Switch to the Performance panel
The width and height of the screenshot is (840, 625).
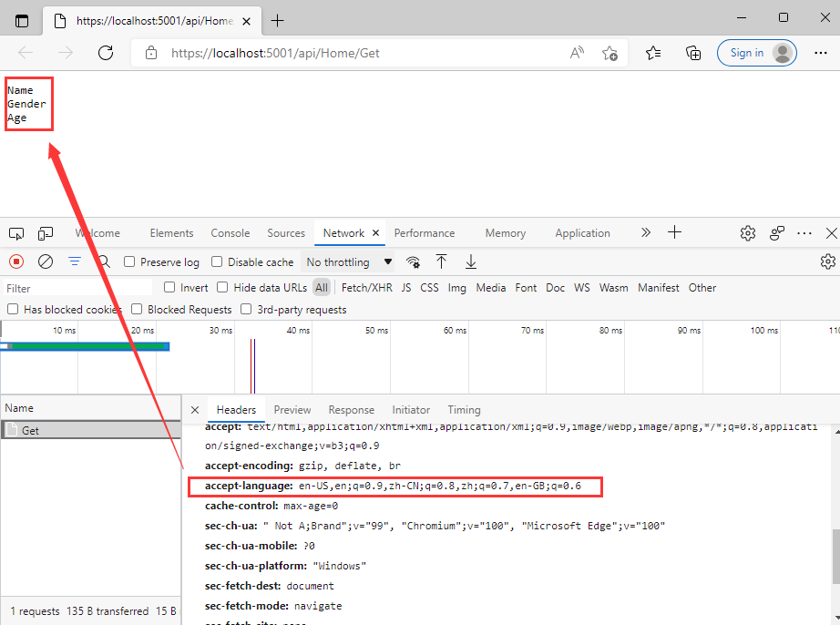pos(425,232)
